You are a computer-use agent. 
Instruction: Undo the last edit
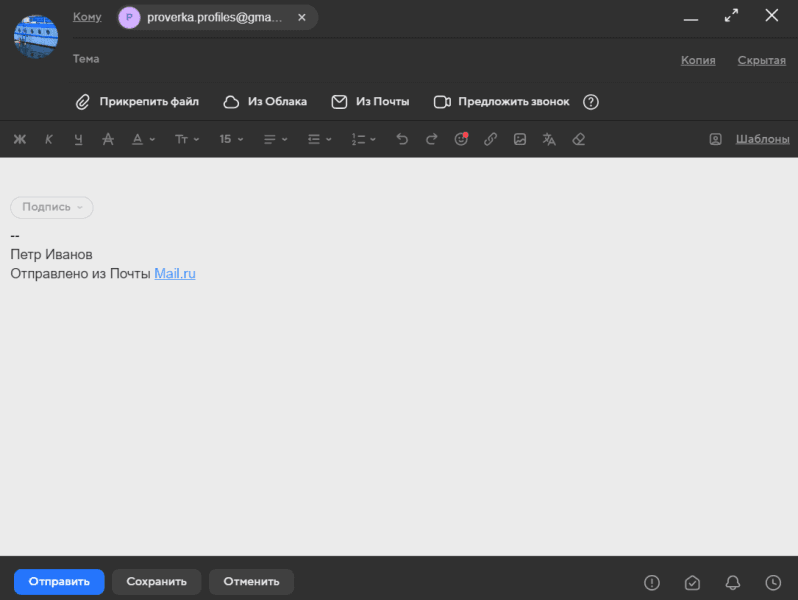click(x=402, y=139)
